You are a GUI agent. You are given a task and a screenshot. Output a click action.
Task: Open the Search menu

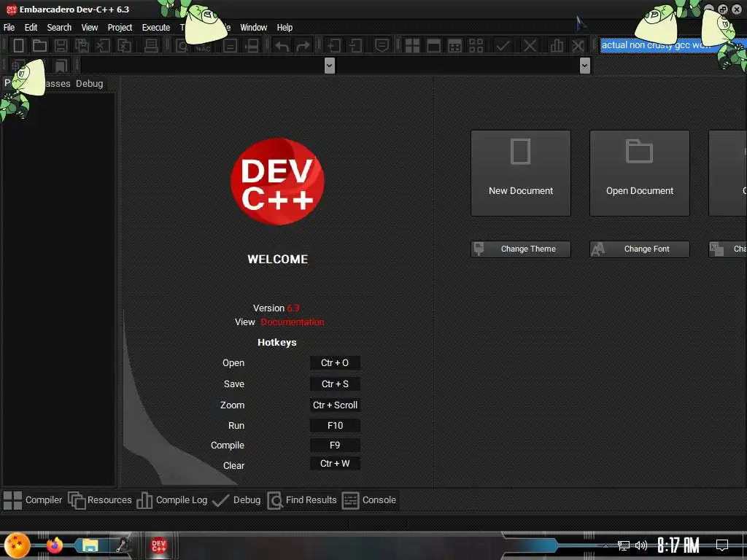pyautogui.click(x=59, y=28)
